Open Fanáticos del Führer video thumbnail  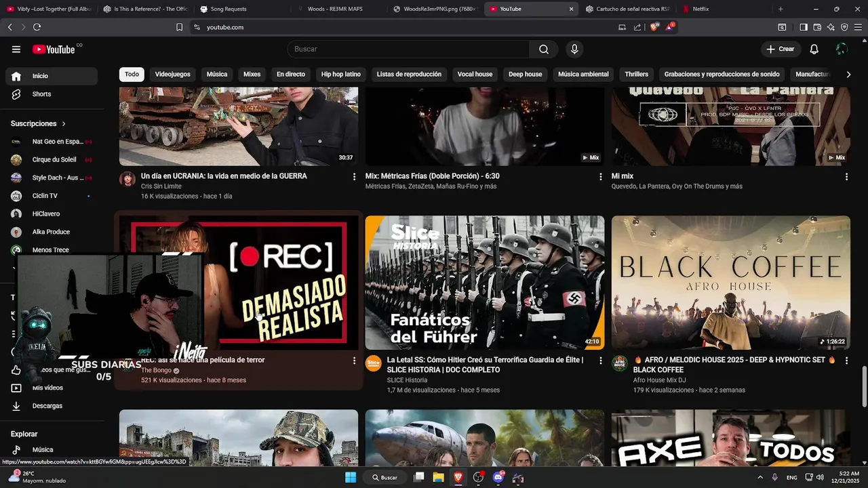coord(485,283)
